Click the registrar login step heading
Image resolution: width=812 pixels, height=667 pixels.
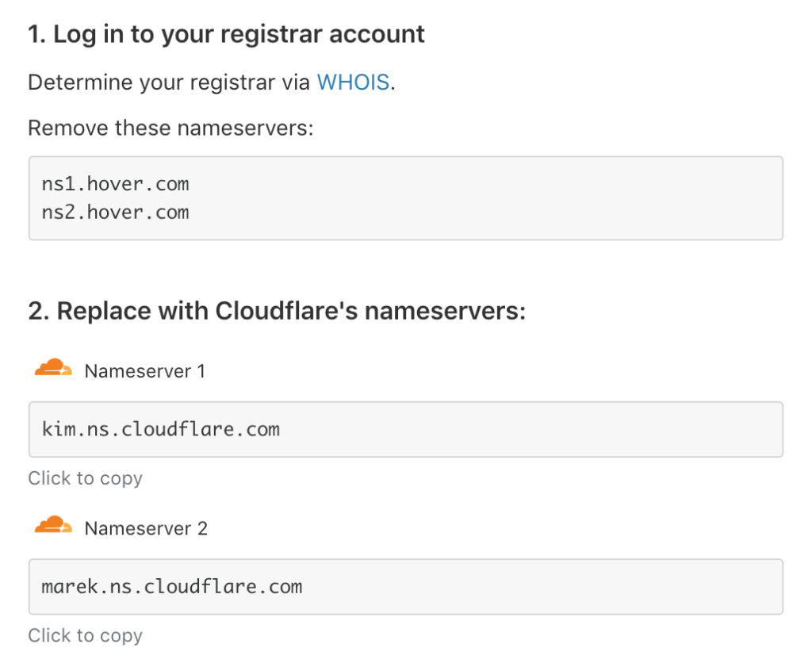click(x=227, y=34)
